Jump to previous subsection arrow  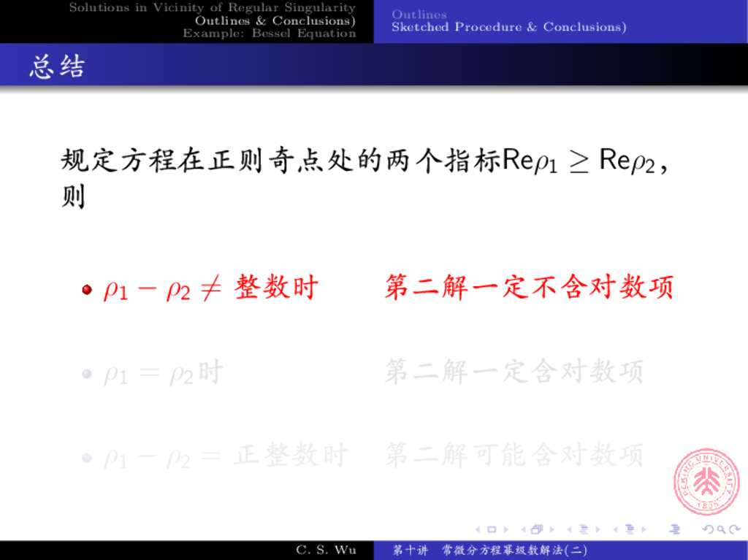[x=570, y=529]
